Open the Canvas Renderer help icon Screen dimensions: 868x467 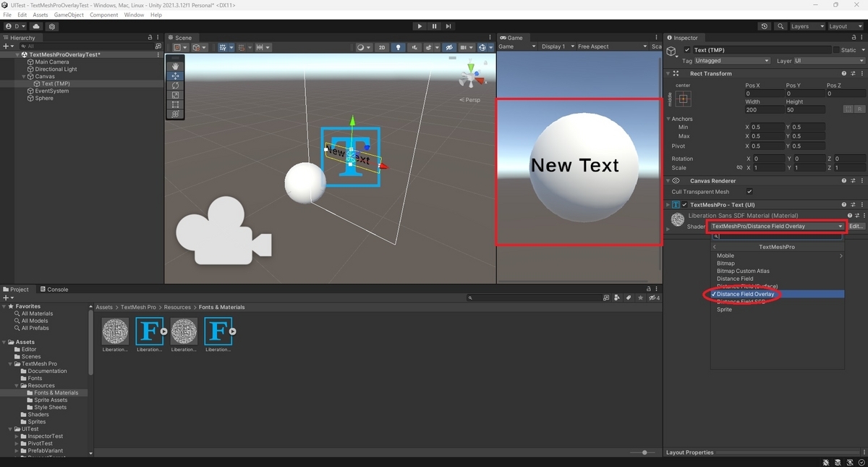click(843, 181)
